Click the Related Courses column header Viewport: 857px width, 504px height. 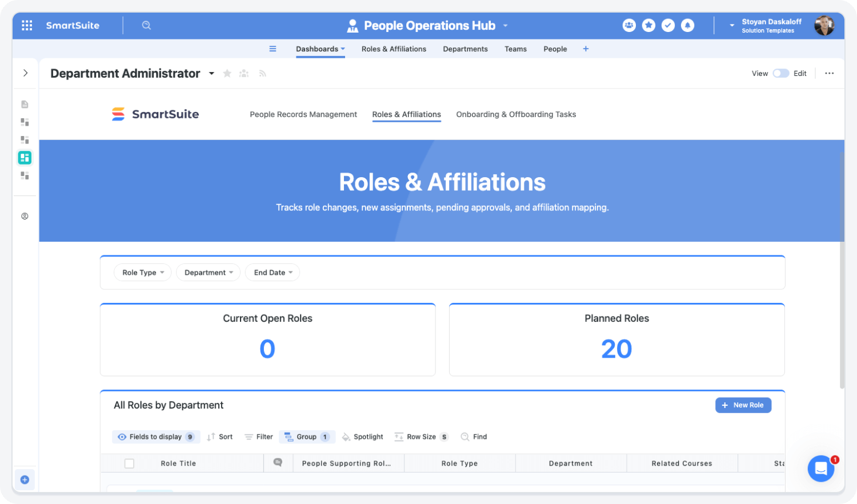[682, 463]
